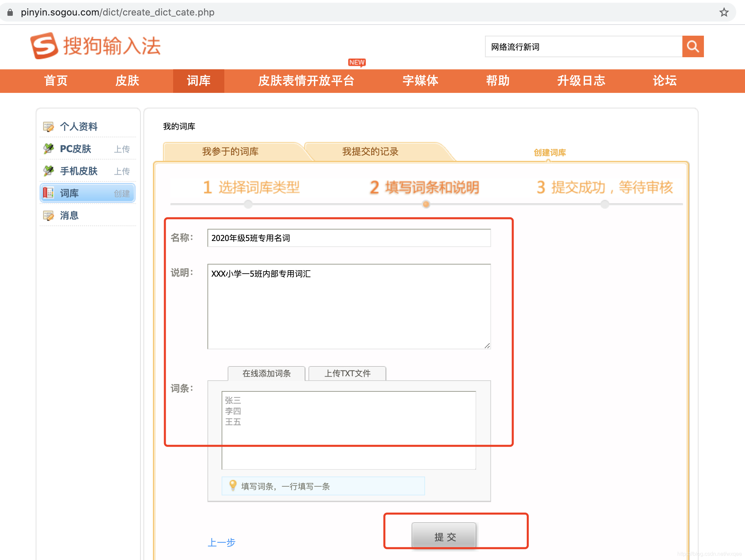Viewport: 745px width, 560px height.
Task: Click the 个人资料 sidebar icon
Action: click(48, 127)
